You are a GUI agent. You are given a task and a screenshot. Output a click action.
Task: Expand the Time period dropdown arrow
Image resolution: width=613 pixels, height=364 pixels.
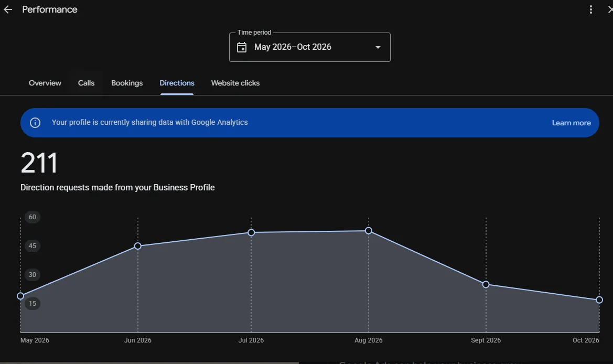378,47
